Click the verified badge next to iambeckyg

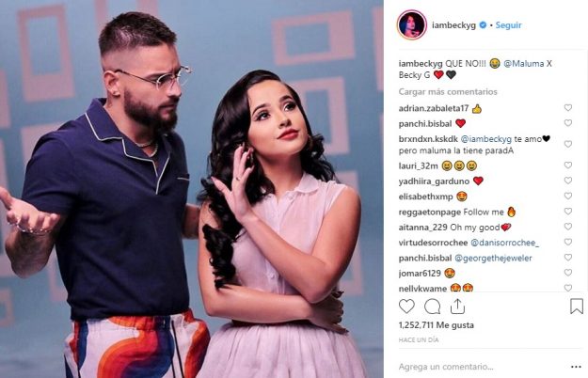click(483, 25)
